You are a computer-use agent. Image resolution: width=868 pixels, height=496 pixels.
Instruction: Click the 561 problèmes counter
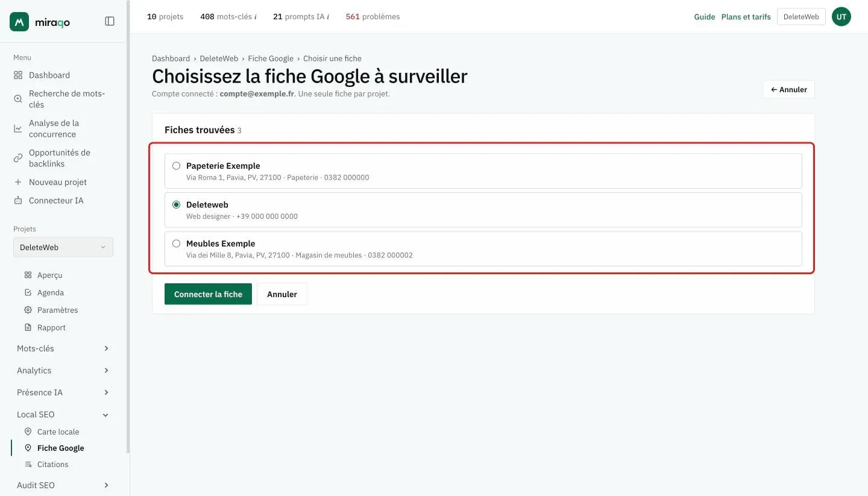[373, 17]
